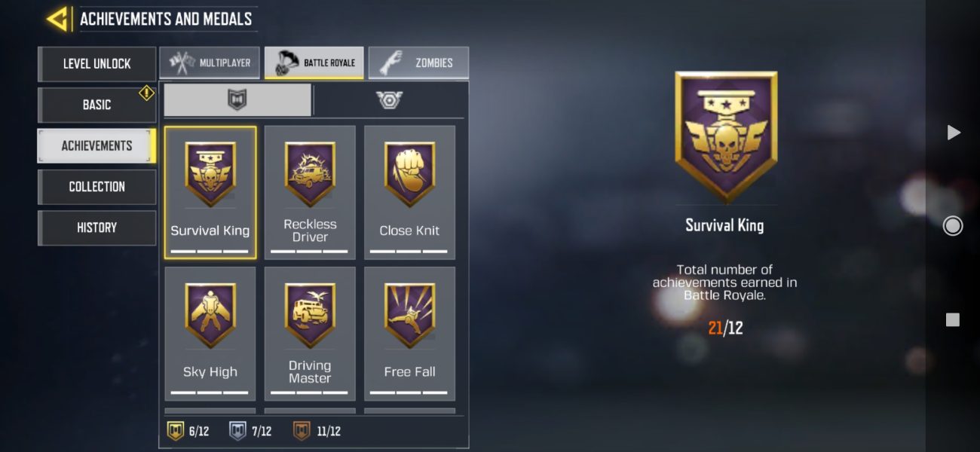This screenshot has width=980, height=452.
Task: Click the gold tier 6/12 counter
Action: [x=188, y=431]
